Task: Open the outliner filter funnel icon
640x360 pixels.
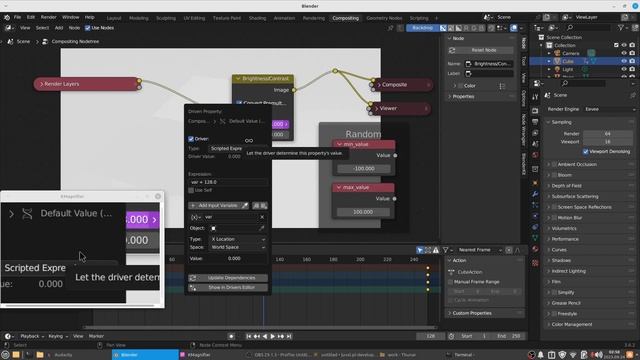Action: pyautogui.click(x=621, y=28)
